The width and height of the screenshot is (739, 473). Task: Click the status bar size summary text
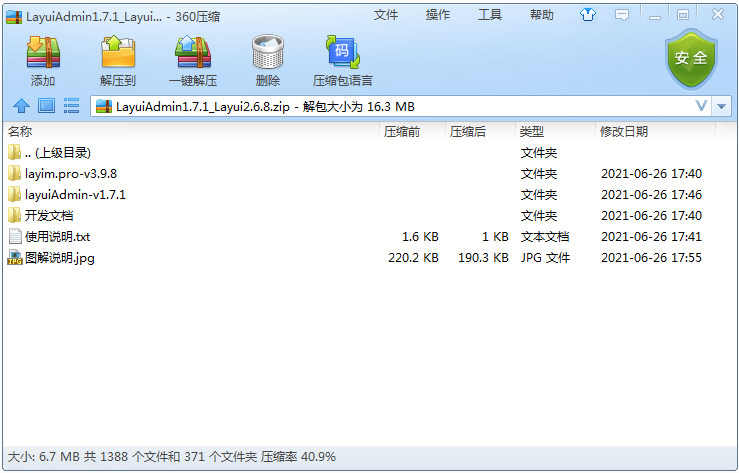(x=172, y=457)
